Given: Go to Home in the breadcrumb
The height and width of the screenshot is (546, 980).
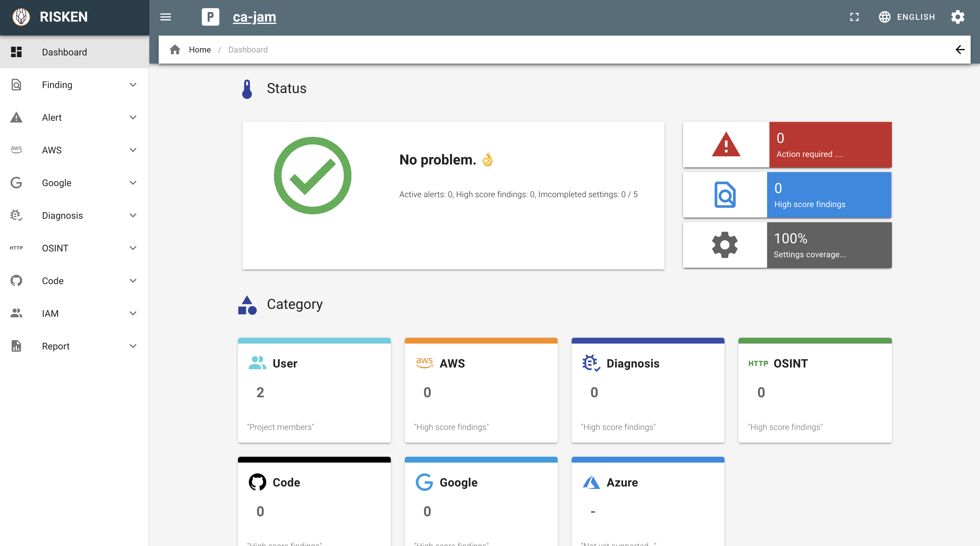Looking at the screenshot, I should (x=200, y=50).
